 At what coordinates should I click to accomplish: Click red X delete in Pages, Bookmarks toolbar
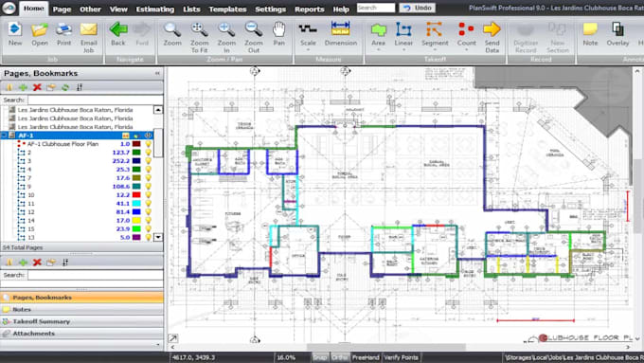pos(37,87)
